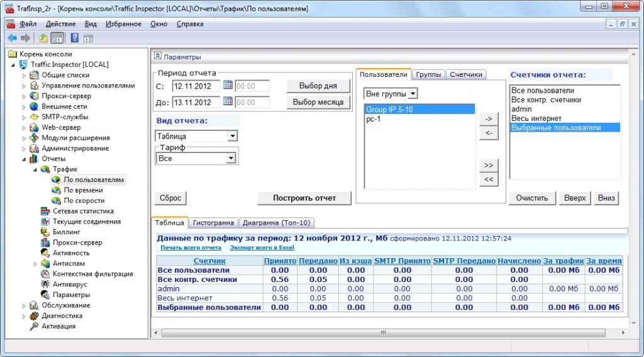Image resolution: width=644 pixels, height=357 pixels.
Task: Select the Администрирование node icon
Action: [x=35, y=149]
